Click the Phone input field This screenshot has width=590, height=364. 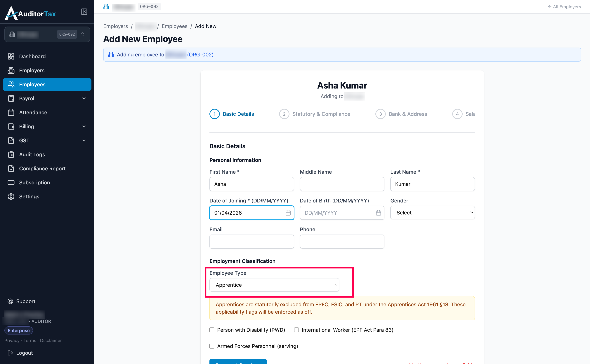pyautogui.click(x=342, y=241)
